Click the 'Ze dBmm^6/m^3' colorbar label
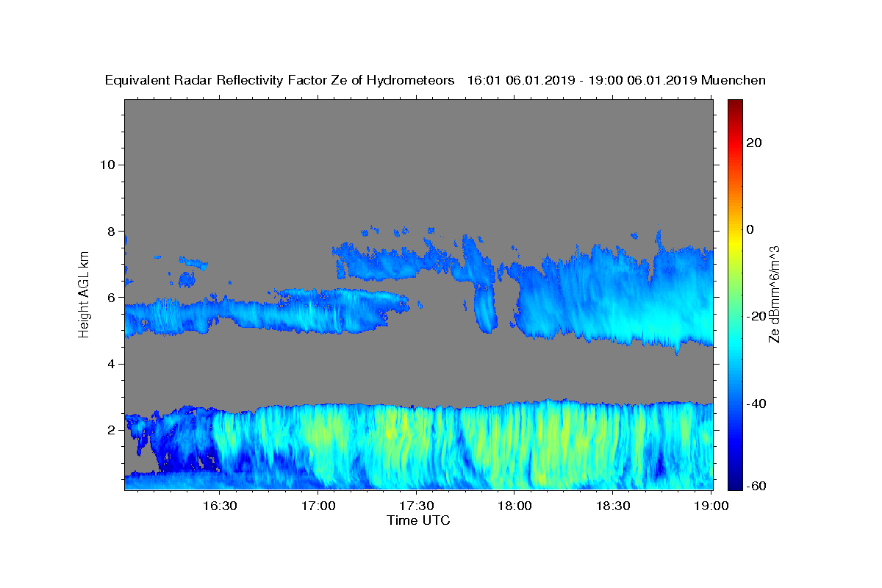 coord(774,294)
